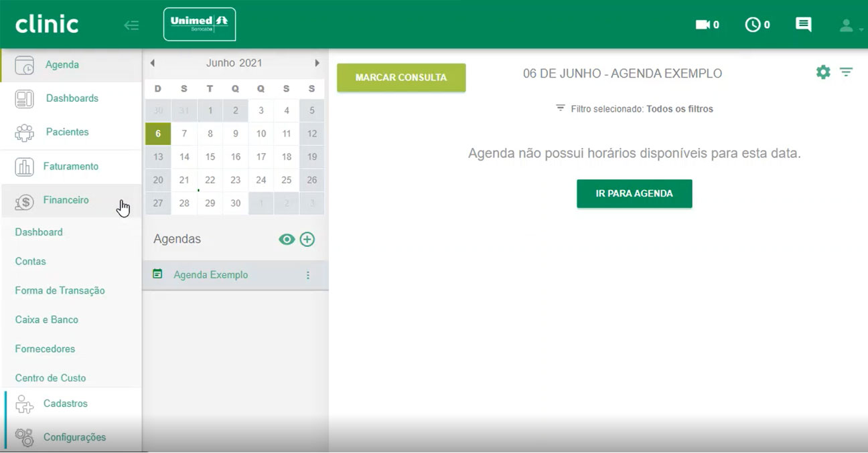Open Financeiro Dashboard submenu link

tap(39, 232)
